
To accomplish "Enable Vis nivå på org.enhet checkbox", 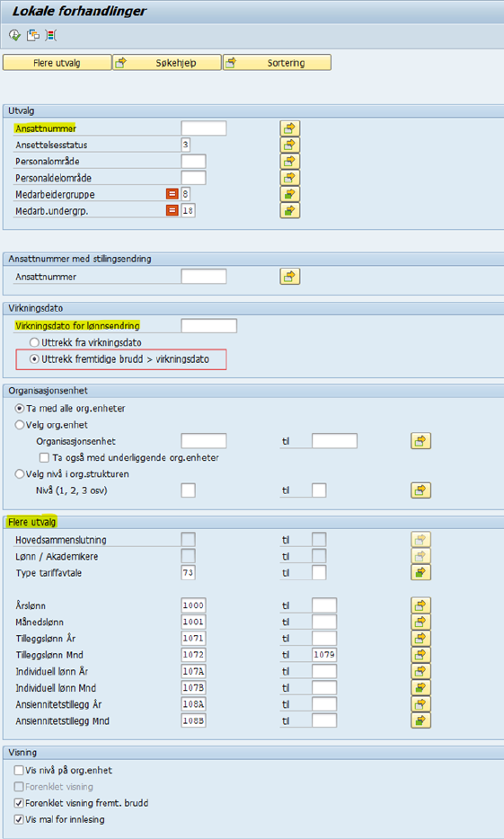I will [x=19, y=771].
